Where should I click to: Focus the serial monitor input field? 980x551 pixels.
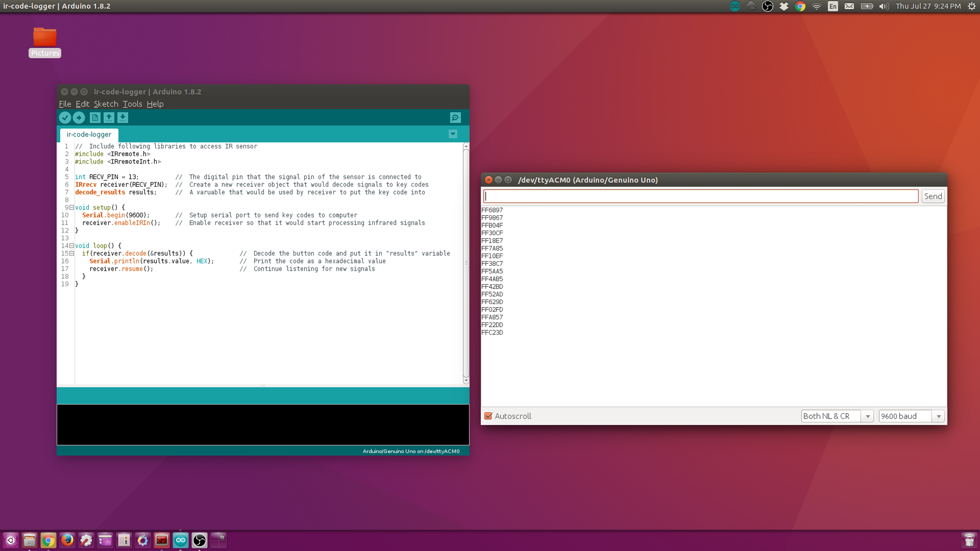701,196
